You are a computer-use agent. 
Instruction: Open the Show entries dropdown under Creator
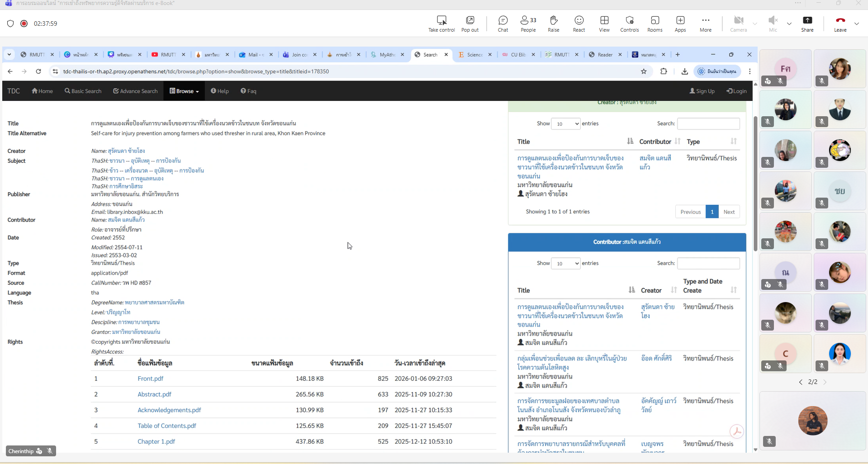565,124
